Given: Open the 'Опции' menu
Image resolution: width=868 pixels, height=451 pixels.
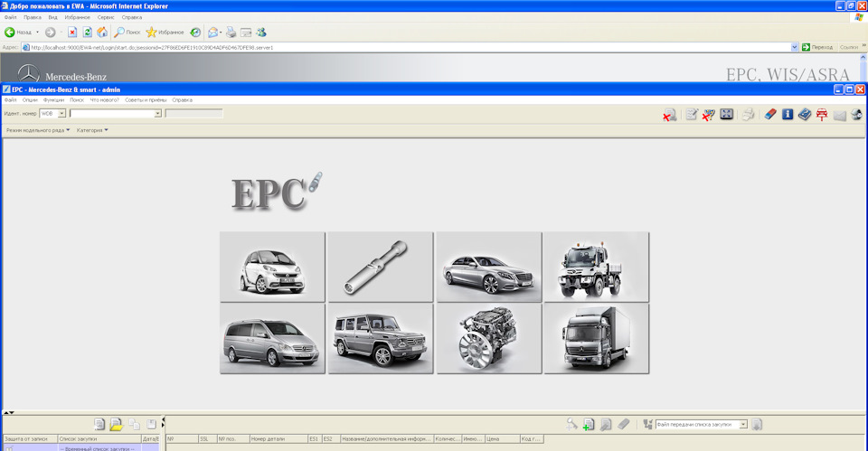Looking at the screenshot, I should [x=30, y=100].
